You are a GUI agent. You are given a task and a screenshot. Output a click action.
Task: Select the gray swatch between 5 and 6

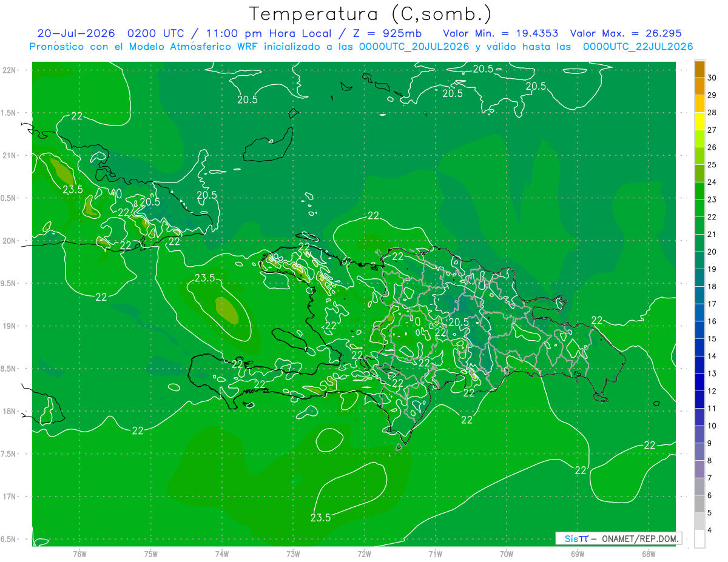(x=699, y=504)
